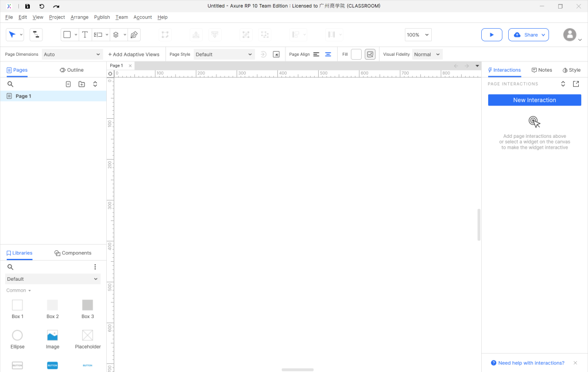Screen dimensions: 588x372
Task: Click the Add Page icon
Action: tap(68, 84)
